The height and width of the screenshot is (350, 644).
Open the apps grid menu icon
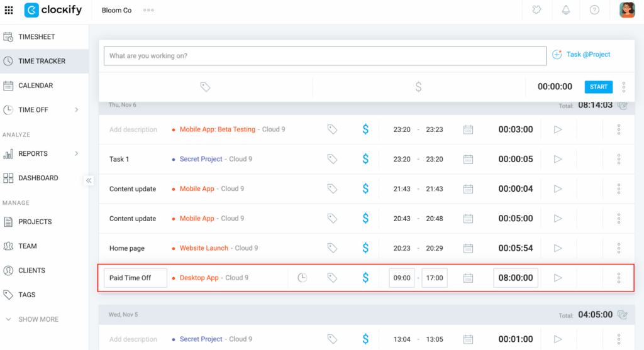click(x=9, y=10)
